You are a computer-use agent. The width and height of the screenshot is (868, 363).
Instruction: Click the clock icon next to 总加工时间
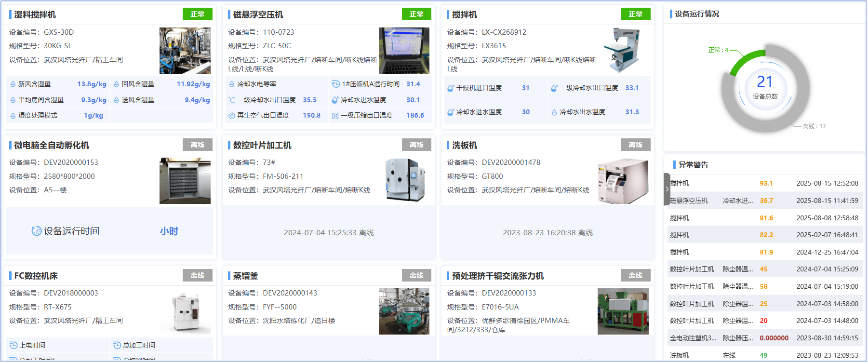(x=117, y=346)
